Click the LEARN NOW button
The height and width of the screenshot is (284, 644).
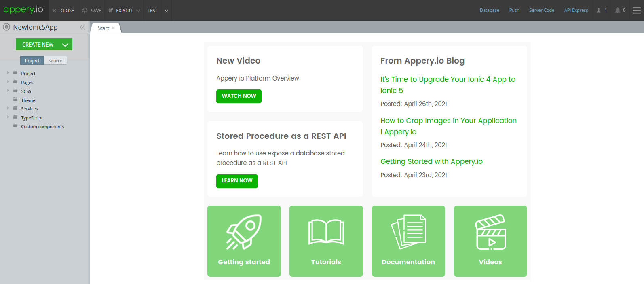[237, 181]
